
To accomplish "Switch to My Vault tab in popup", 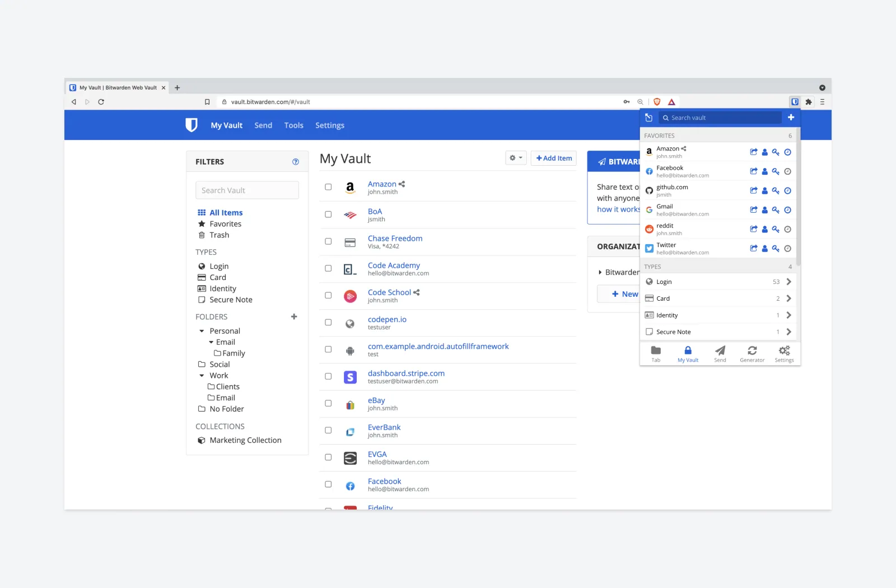I will [688, 353].
